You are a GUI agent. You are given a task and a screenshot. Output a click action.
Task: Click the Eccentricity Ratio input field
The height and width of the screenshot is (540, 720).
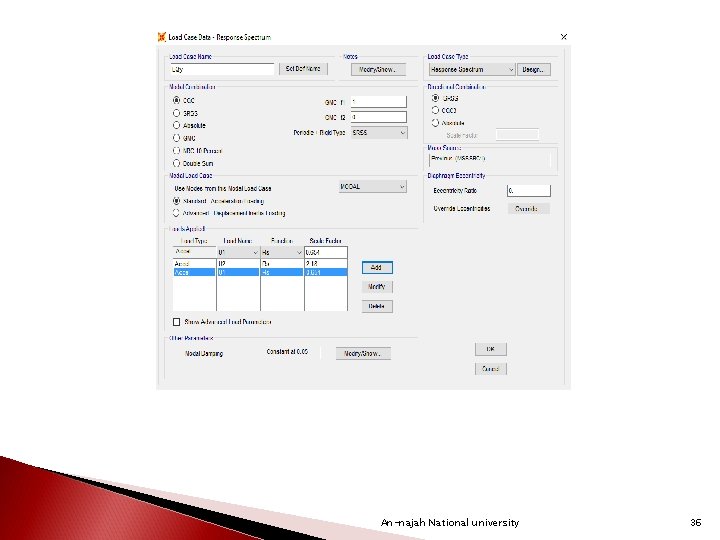(529, 191)
